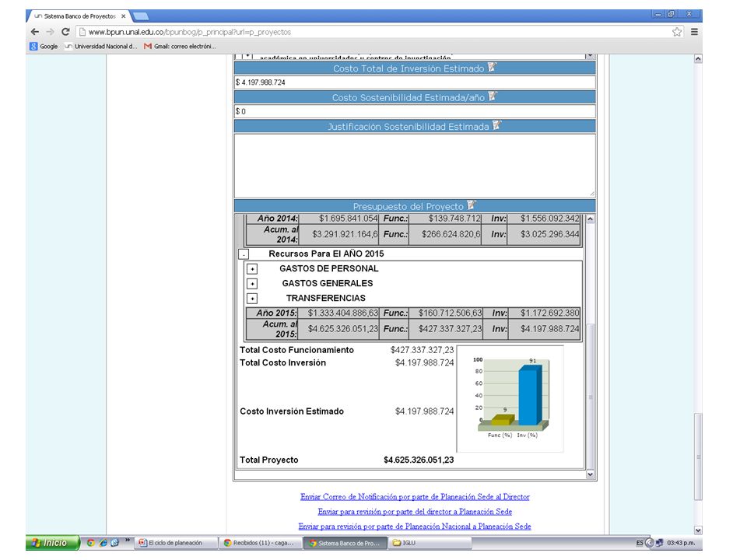Bookmark this page with the star icon
This screenshot has width=747, height=560.
click(676, 32)
